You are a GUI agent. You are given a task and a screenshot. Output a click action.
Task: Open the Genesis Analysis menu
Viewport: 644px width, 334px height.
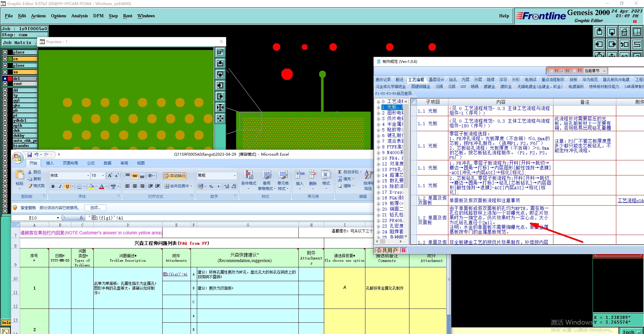[80, 16]
